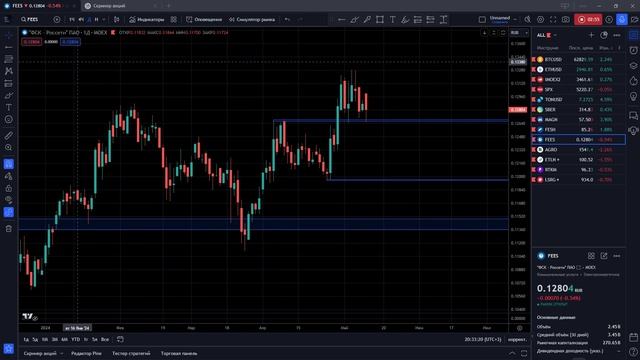Open the watchlist advanced view pie icon
This screenshot has height=360, width=640.
(604, 35)
